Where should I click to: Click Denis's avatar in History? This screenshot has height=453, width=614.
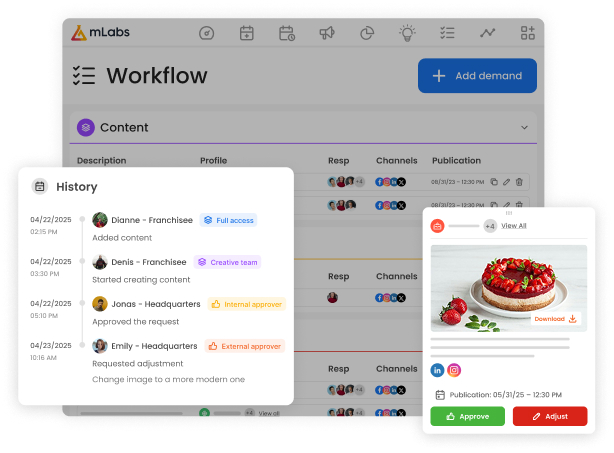(100, 262)
